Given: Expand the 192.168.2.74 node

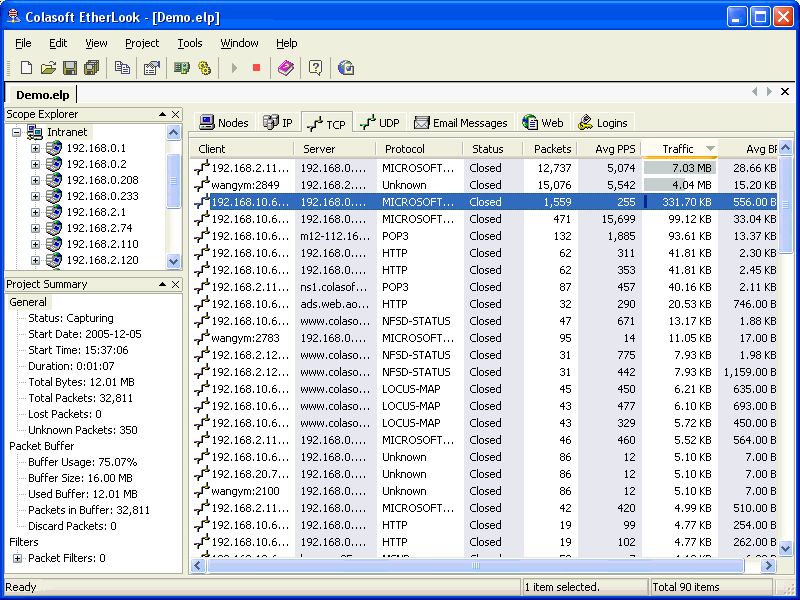Looking at the screenshot, I should coord(35,228).
